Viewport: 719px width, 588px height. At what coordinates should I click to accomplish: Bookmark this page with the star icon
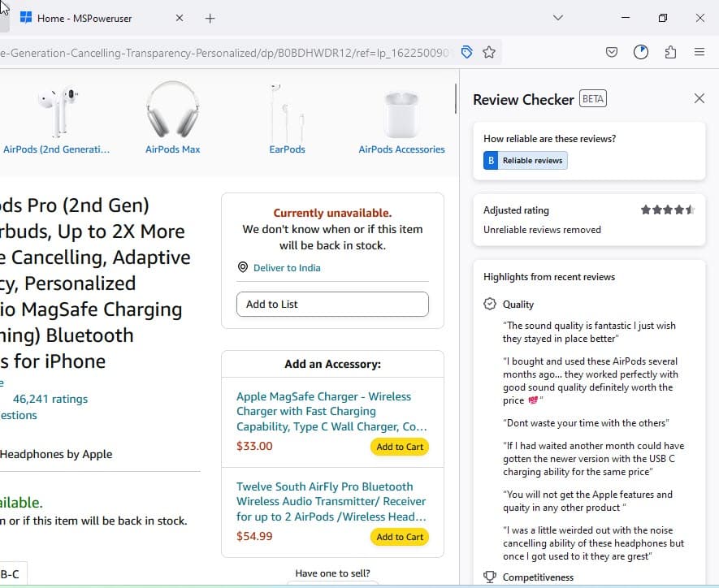pos(489,52)
